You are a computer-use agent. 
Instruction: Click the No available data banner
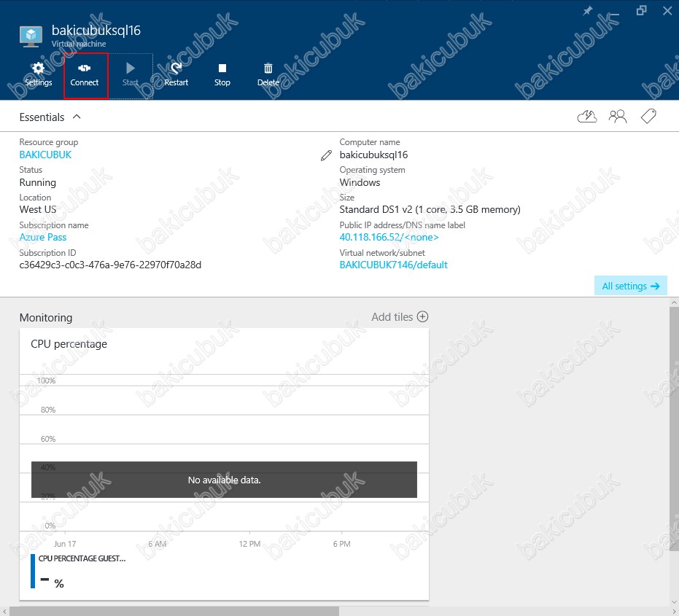click(x=224, y=480)
